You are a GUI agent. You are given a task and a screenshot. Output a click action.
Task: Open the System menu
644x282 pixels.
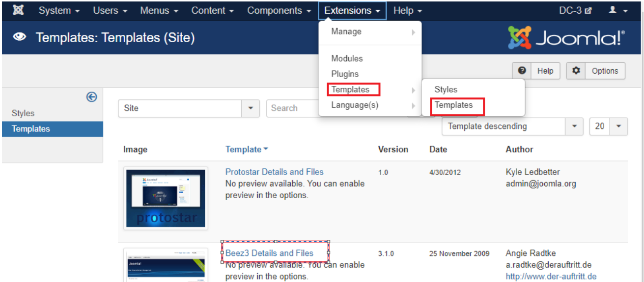pos(59,10)
